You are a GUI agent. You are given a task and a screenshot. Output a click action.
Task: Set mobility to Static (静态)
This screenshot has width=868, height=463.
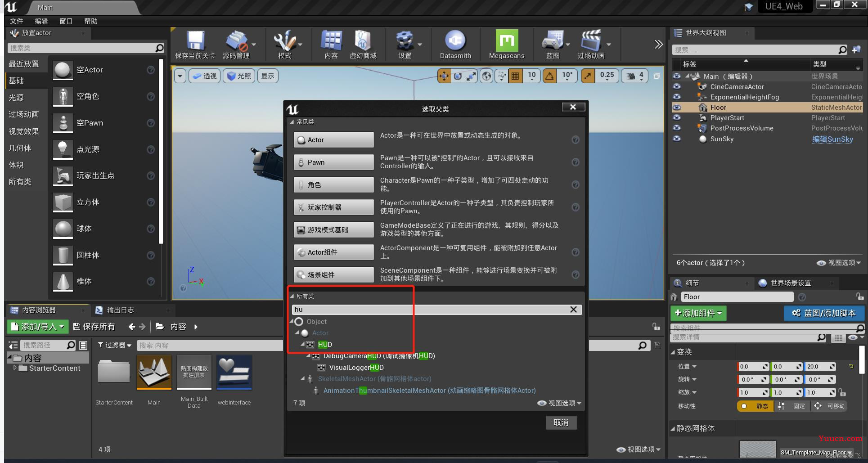point(756,406)
